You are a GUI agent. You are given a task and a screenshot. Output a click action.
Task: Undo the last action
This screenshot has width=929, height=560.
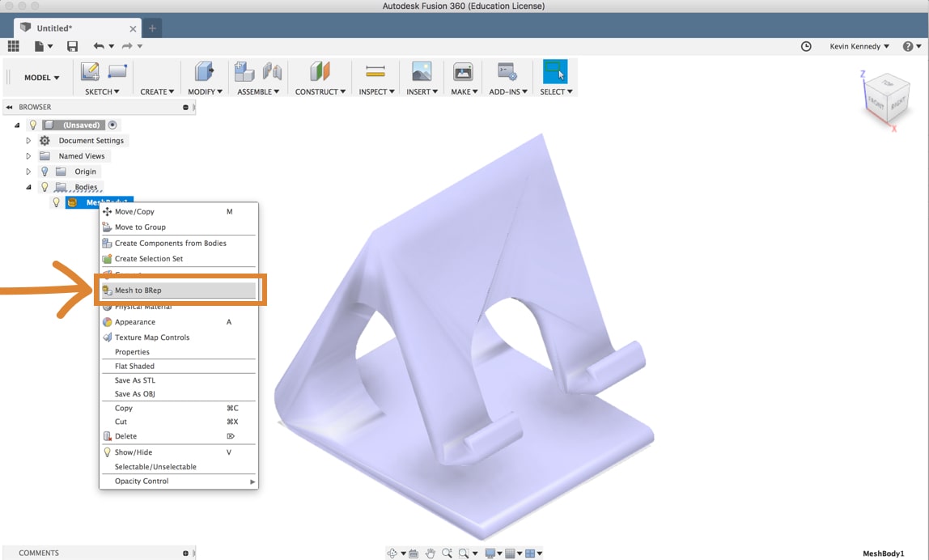coord(99,46)
